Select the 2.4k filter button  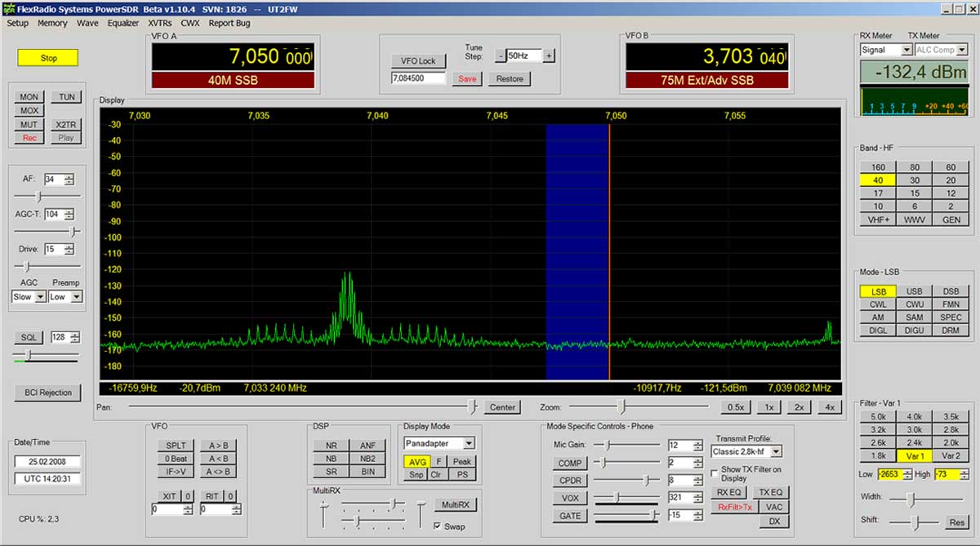click(x=915, y=442)
